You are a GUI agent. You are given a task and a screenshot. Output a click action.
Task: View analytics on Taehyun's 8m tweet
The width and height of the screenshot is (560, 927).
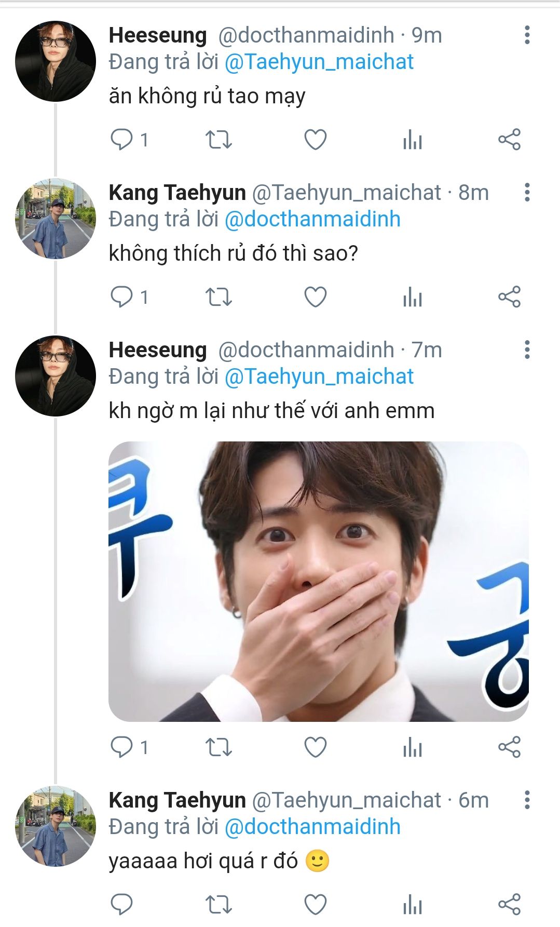tap(413, 297)
